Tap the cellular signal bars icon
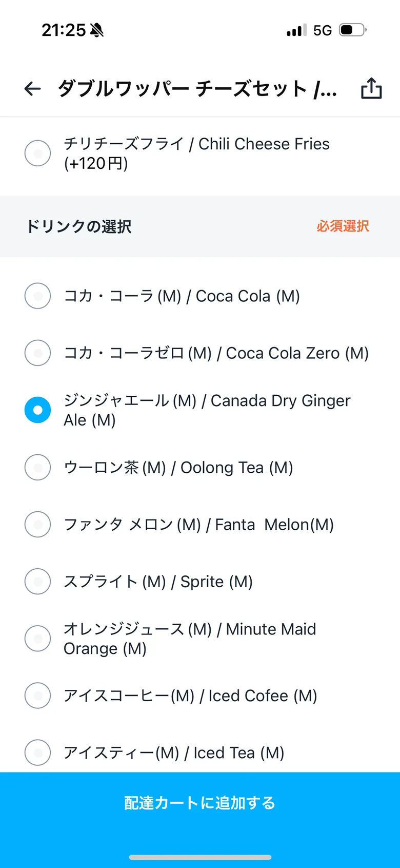Viewport: 400px width, 868px height. pos(296,31)
